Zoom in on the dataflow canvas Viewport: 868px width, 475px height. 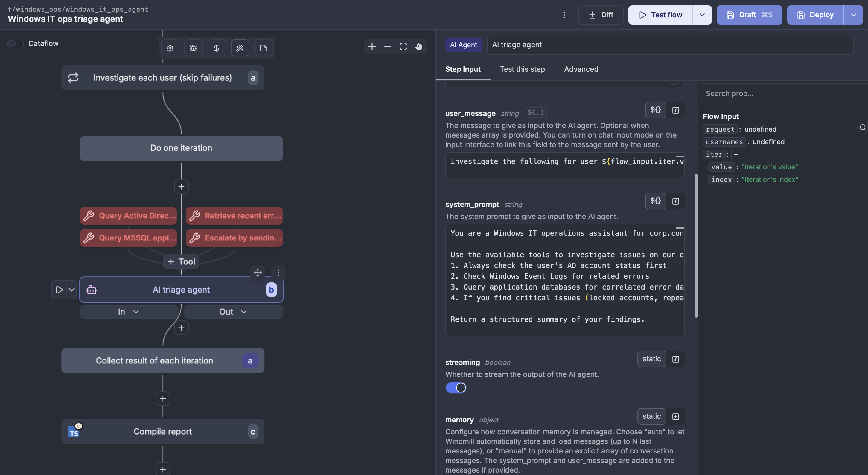click(372, 46)
